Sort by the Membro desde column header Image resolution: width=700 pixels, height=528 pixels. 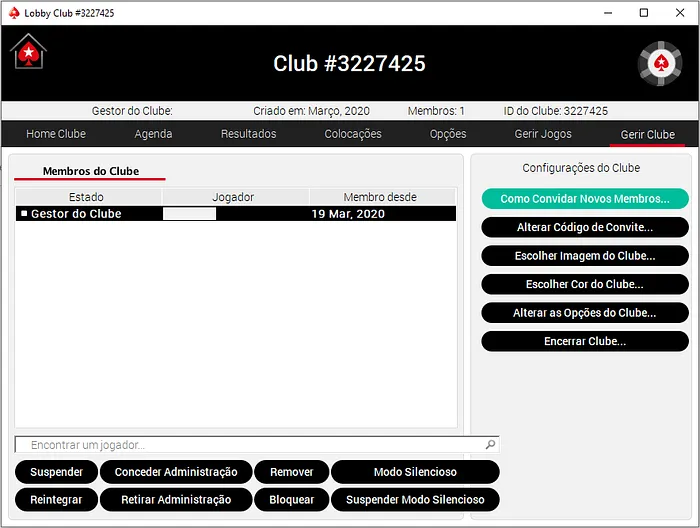coord(382,197)
